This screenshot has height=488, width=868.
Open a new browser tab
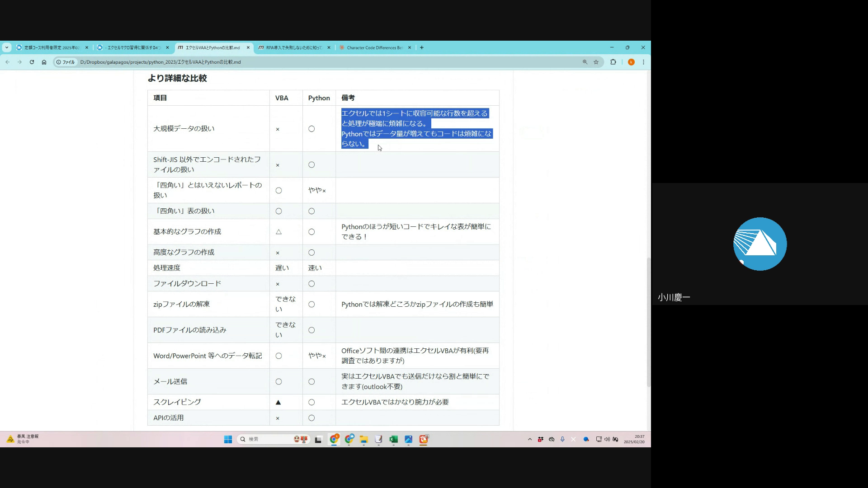click(x=422, y=47)
